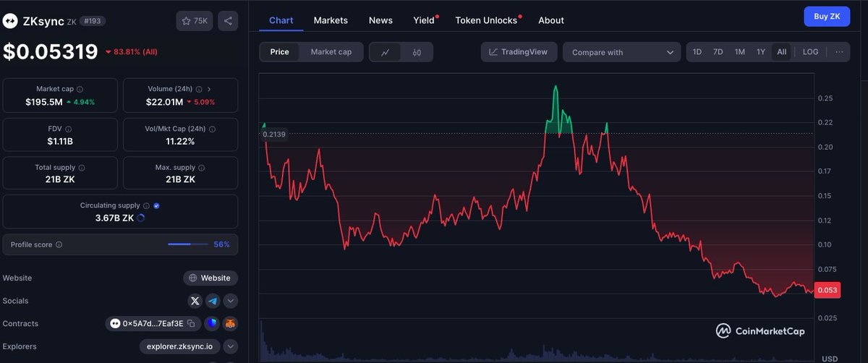Click the 3.67B ZK circulating supply value

113,218
